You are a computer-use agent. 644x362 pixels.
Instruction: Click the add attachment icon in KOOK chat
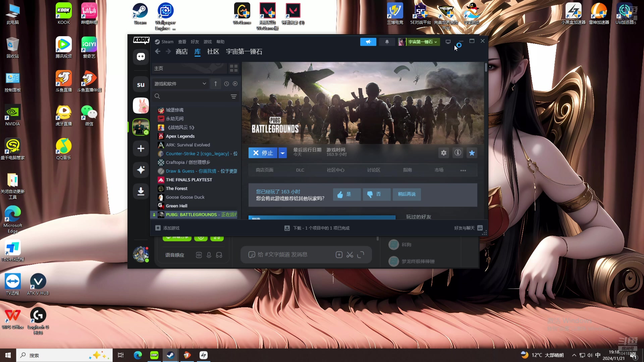339,255
